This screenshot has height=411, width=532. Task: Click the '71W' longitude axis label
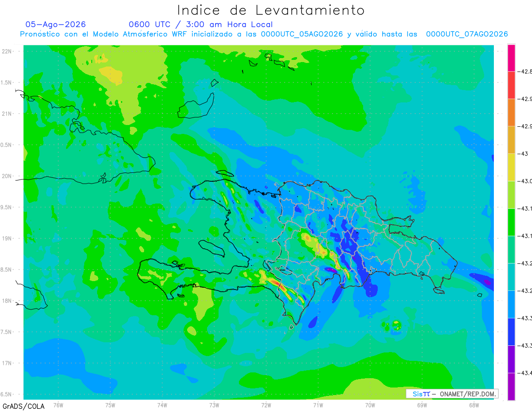coord(318,405)
